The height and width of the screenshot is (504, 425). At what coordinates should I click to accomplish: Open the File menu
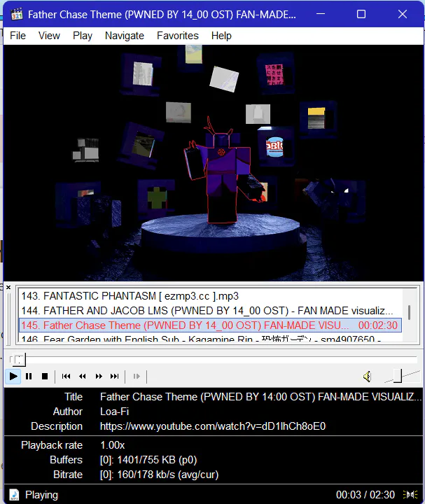pyautogui.click(x=18, y=36)
